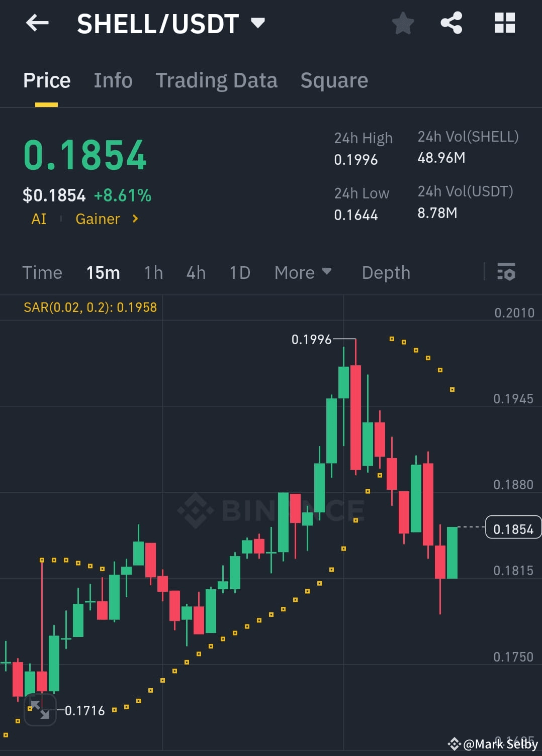Select the 1D timeframe
Viewport: 542px width, 756px height.
coord(239,273)
